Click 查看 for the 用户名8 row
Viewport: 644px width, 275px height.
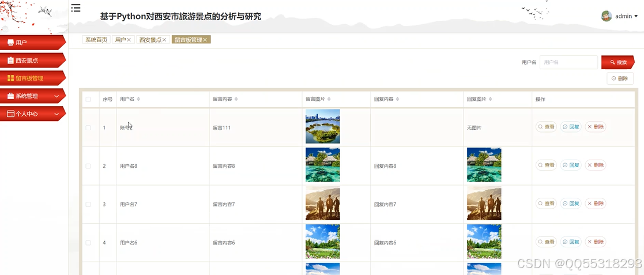546,165
